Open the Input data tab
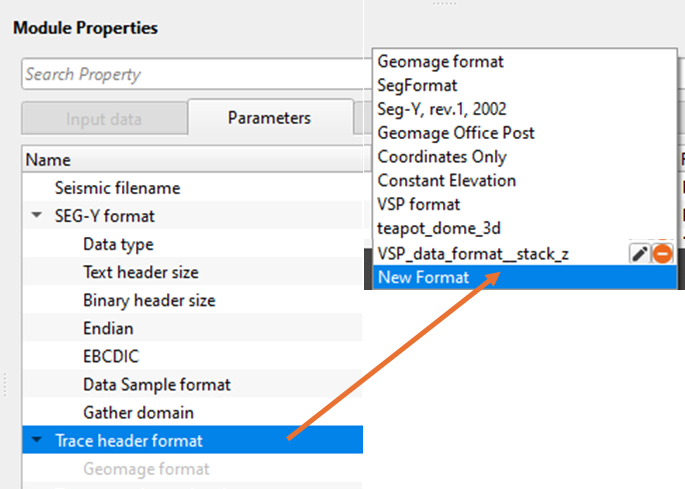 104,118
